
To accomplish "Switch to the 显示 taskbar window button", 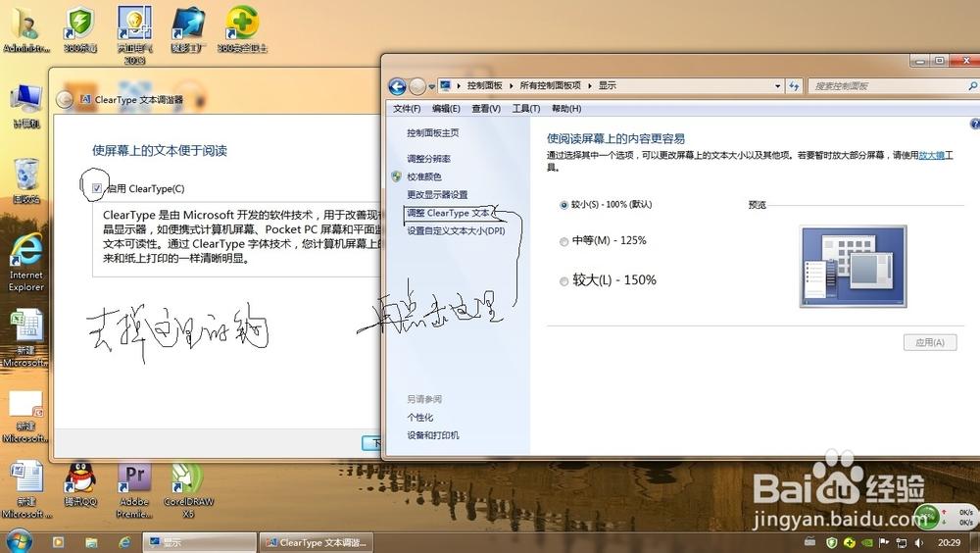I will pos(199,542).
